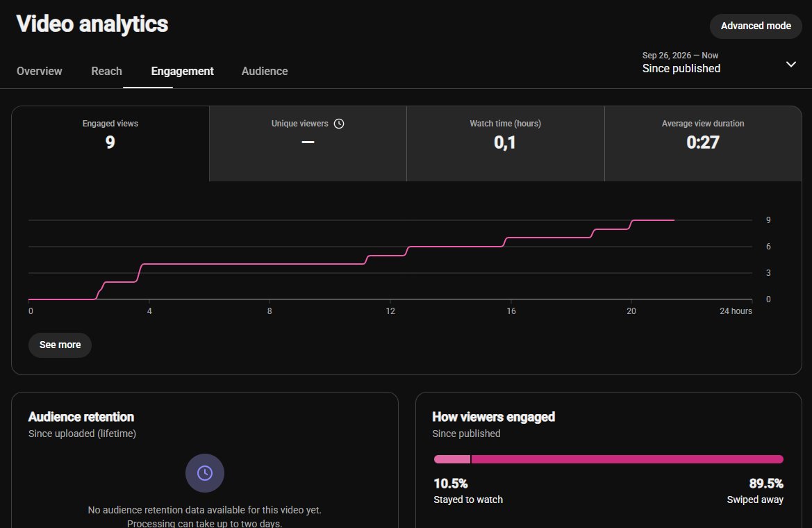This screenshot has width=812, height=528.
Task: Click the How viewers engaged heading
Action: coord(493,417)
